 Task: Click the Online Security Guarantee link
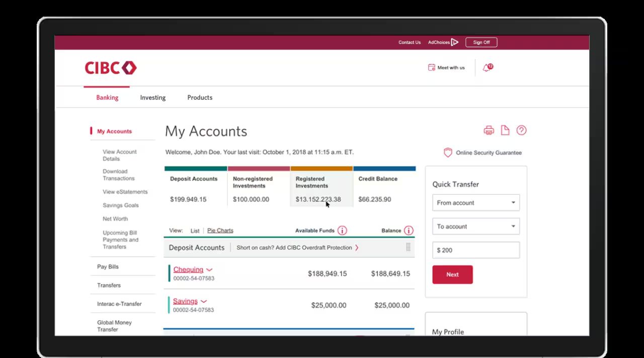489,153
